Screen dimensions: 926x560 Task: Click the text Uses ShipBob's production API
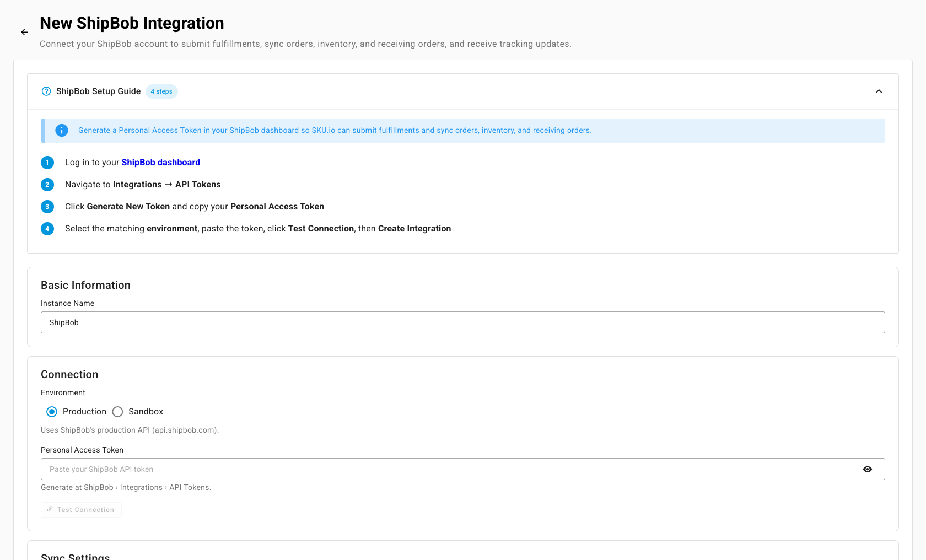tap(130, 430)
